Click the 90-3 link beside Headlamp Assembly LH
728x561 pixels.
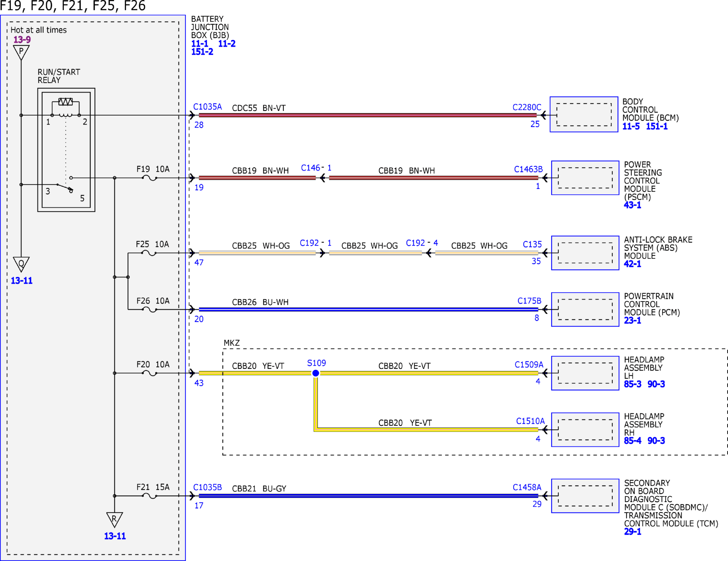[656, 384]
